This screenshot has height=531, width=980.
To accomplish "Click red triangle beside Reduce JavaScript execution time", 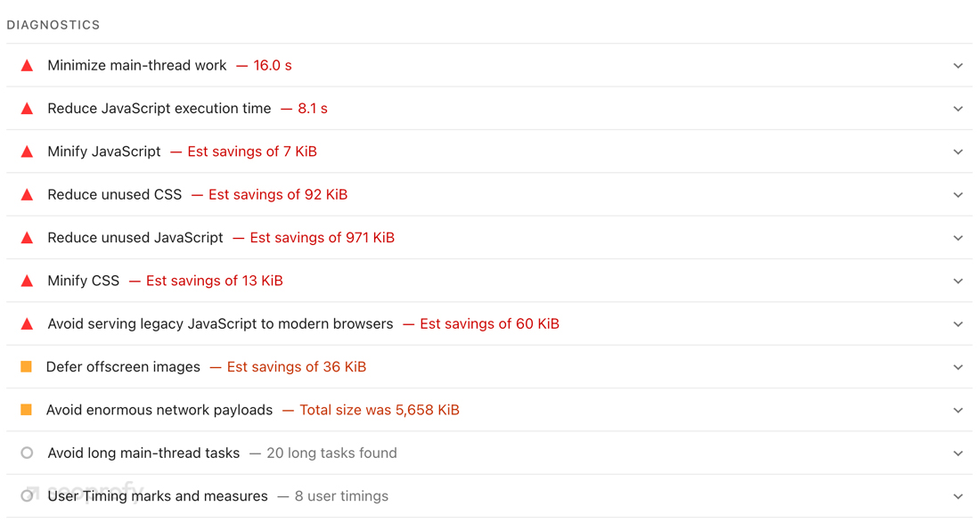I will [x=27, y=109].
